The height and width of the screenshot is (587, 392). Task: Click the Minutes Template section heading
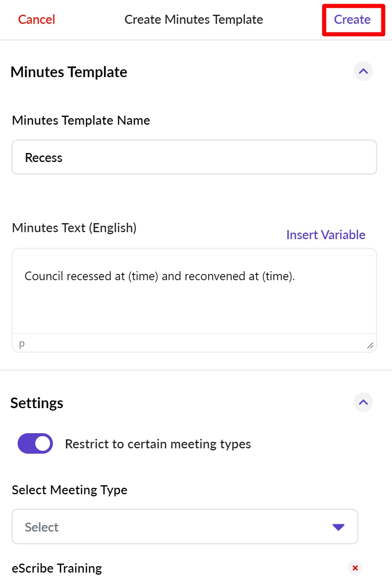tap(69, 72)
